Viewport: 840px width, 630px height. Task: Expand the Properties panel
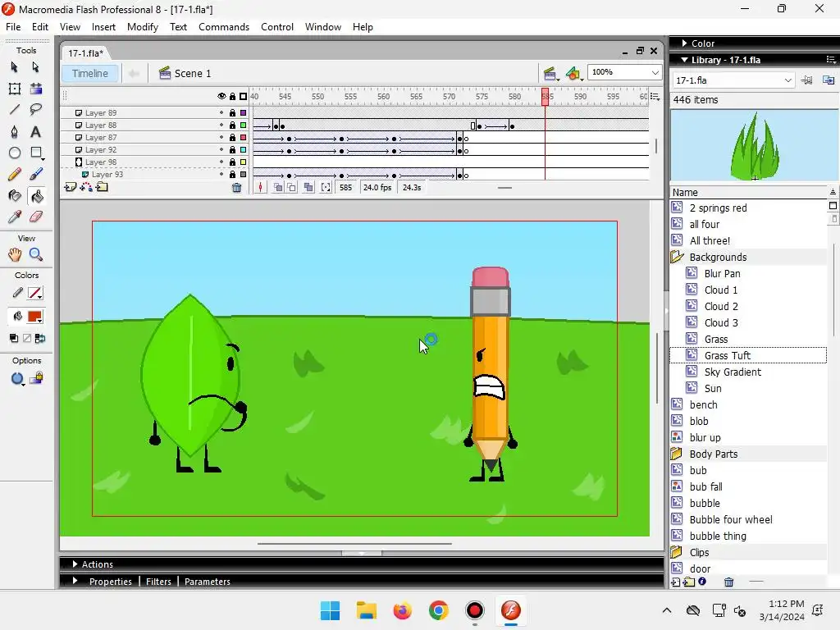pyautogui.click(x=75, y=581)
